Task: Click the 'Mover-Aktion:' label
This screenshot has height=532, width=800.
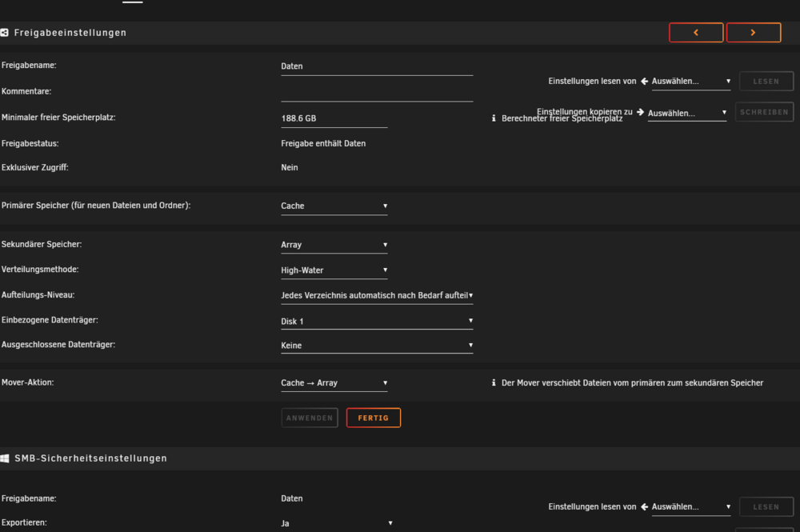Action: tap(27, 382)
